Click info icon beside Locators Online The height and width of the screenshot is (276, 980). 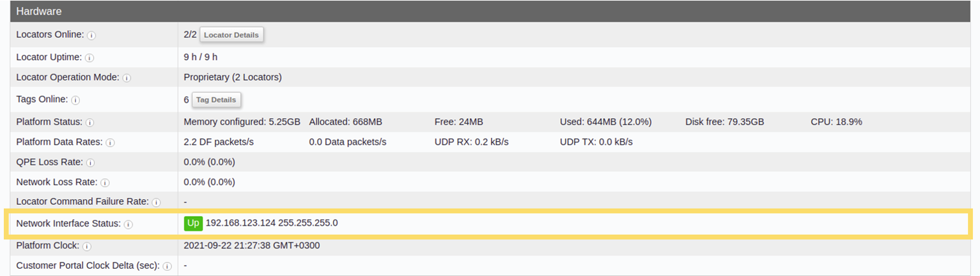(x=92, y=35)
